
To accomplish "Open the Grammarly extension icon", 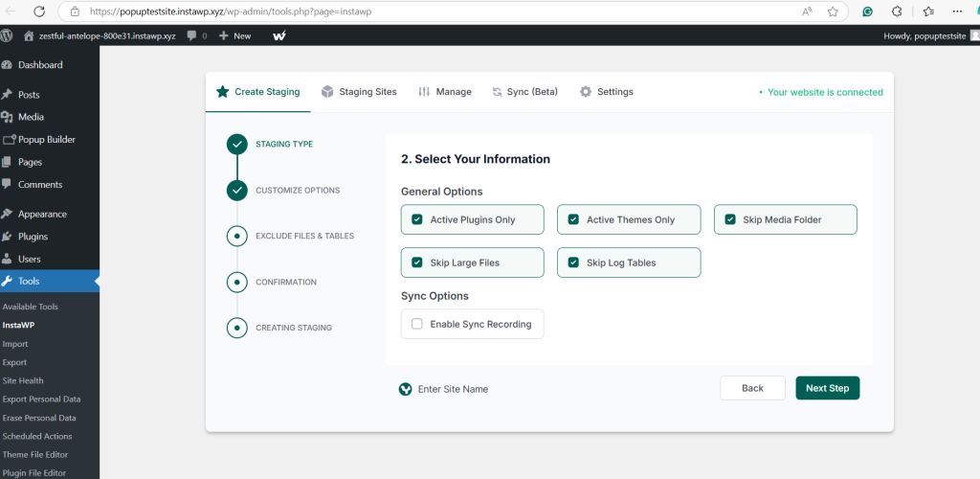I will tap(867, 11).
